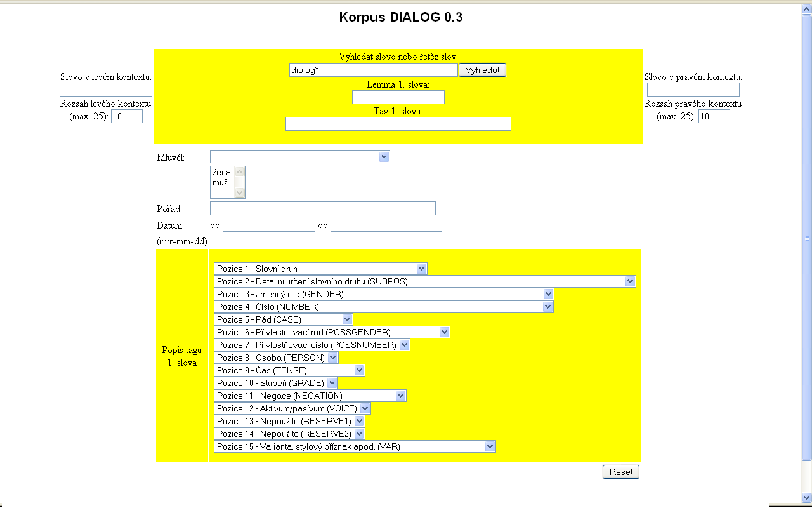Click the Datum od input field

pyautogui.click(x=269, y=225)
